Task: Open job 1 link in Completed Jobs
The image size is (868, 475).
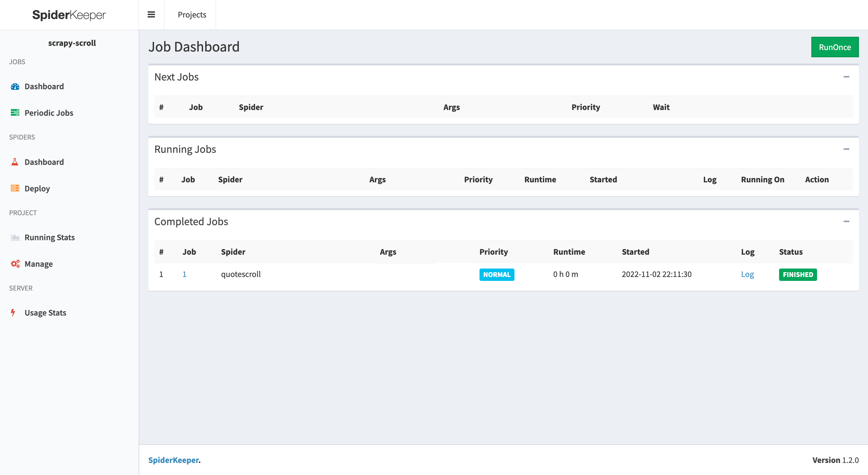Action: click(x=184, y=274)
